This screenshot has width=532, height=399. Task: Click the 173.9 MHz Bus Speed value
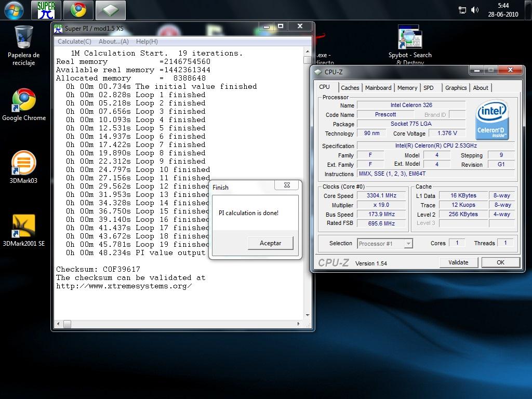[x=381, y=214]
